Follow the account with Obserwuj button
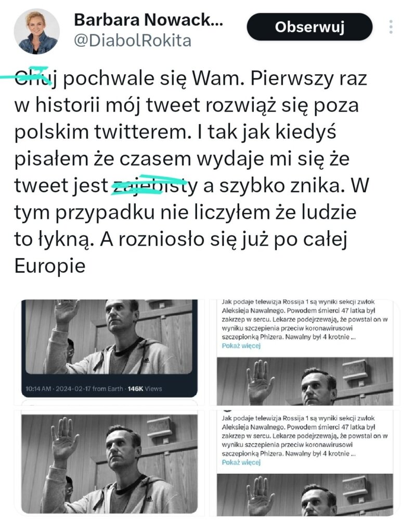Viewport: 414px width, 532px height. 309,27
